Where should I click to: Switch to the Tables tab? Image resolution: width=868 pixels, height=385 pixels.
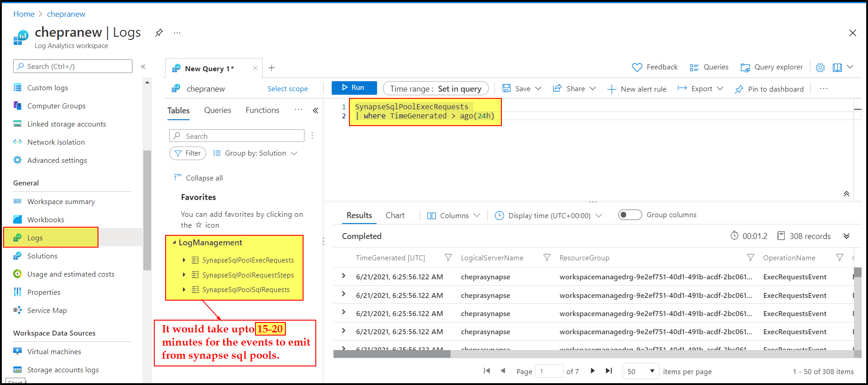pyautogui.click(x=178, y=110)
